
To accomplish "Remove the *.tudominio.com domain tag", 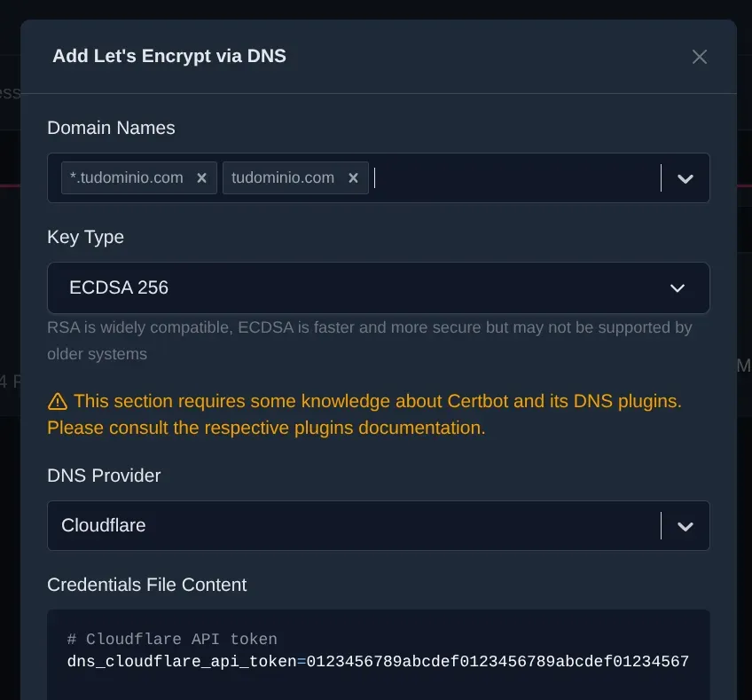I will 201,178.
